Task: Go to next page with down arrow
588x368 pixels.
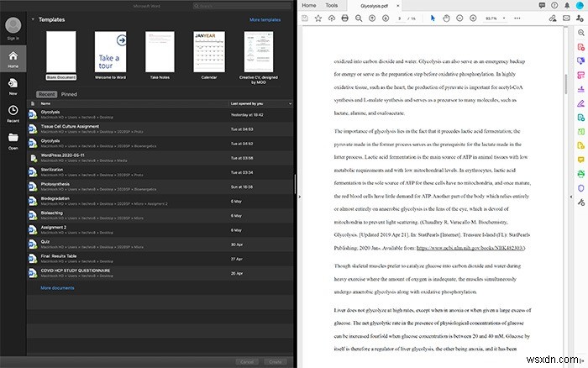Action: click(x=386, y=18)
